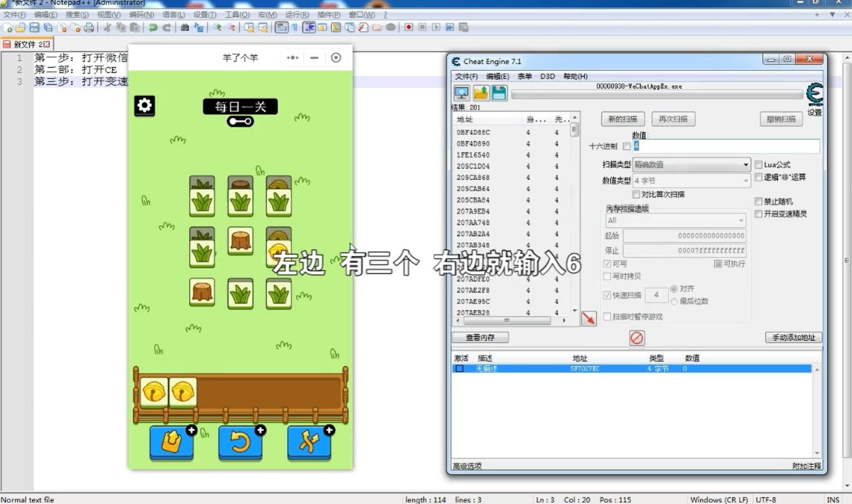Click the 起始 start address field
The height and width of the screenshot is (504, 852).
coord(685,236)
